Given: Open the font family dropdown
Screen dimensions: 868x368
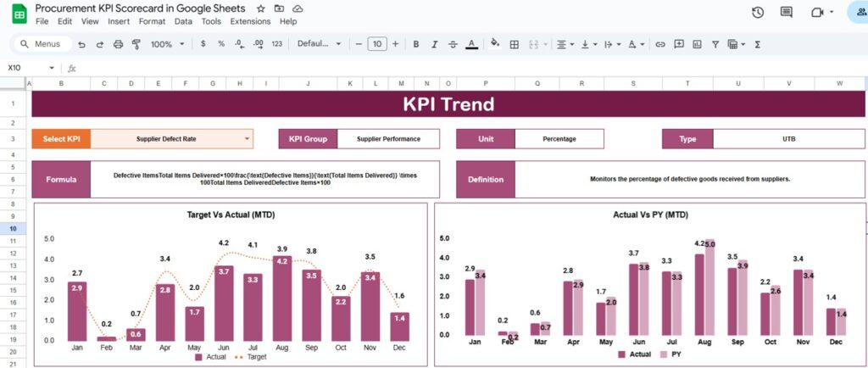Looking at the screenshot, I should [x=320, y=44].
